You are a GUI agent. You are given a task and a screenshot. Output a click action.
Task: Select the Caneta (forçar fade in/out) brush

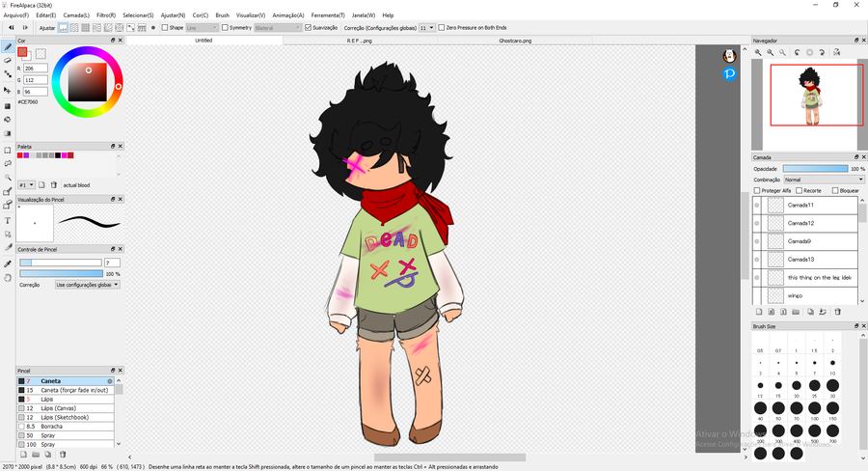pyautogui.click(x=66, y=390)
